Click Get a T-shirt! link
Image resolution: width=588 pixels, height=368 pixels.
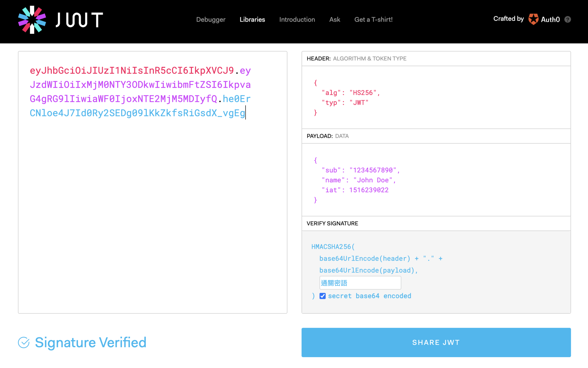pos(373,20)
